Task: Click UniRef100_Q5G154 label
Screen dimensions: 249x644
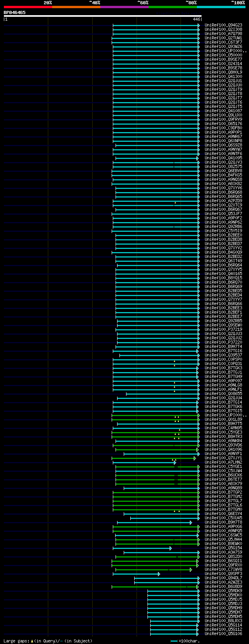Action: (223, 548)
